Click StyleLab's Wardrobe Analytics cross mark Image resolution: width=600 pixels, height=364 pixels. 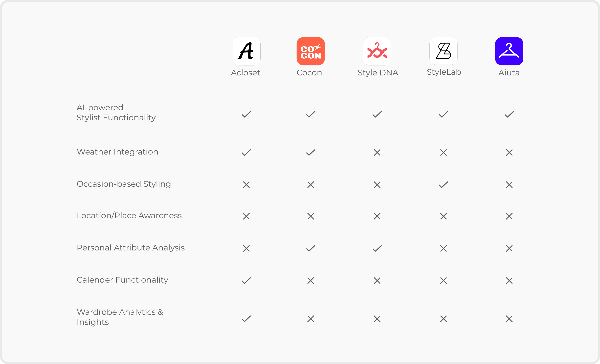coord(443,319)
